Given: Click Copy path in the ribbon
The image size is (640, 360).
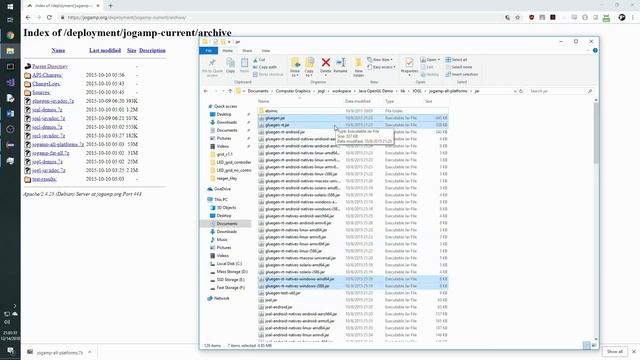Looking at the screenshot, I should pos(265,67).
